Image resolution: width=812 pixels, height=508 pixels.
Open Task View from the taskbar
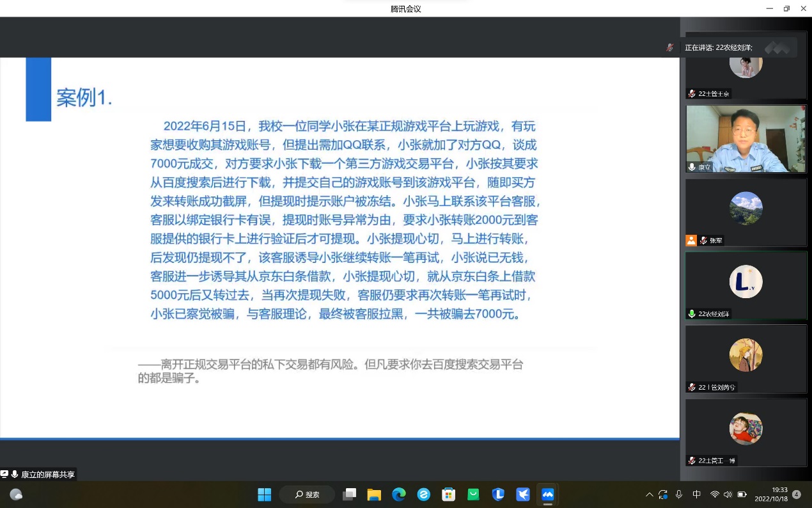pos(350,495)
